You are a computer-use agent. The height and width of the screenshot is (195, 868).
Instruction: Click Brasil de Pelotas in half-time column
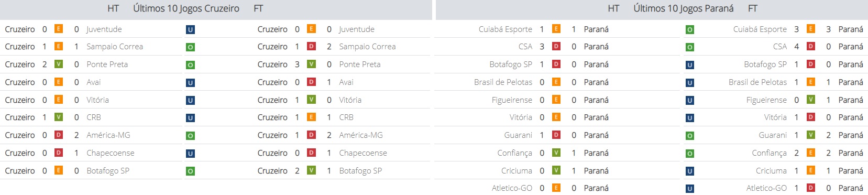(x=503, y=82)
